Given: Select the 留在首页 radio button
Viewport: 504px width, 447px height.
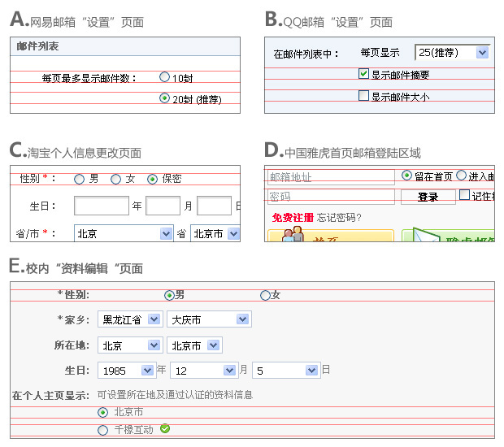Looking at the screenshot, I should (407, 176).
